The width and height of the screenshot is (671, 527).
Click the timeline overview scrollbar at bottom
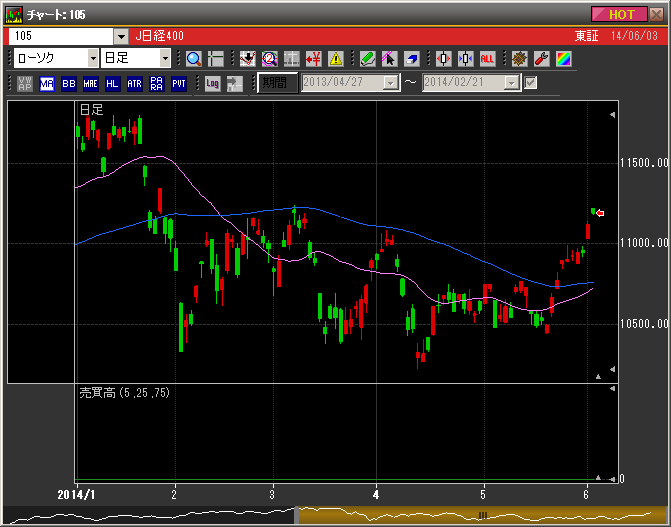[x=335, y=515]
